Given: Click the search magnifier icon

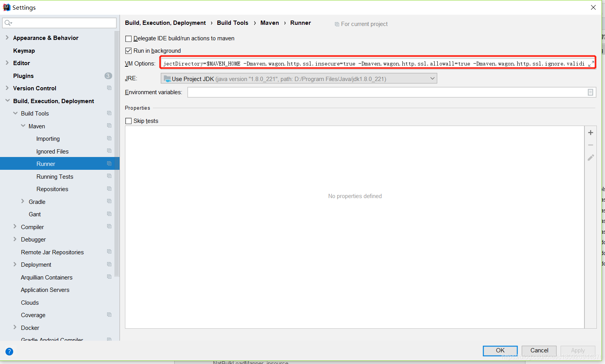Looking at the screenshot, I should (8, 23).
